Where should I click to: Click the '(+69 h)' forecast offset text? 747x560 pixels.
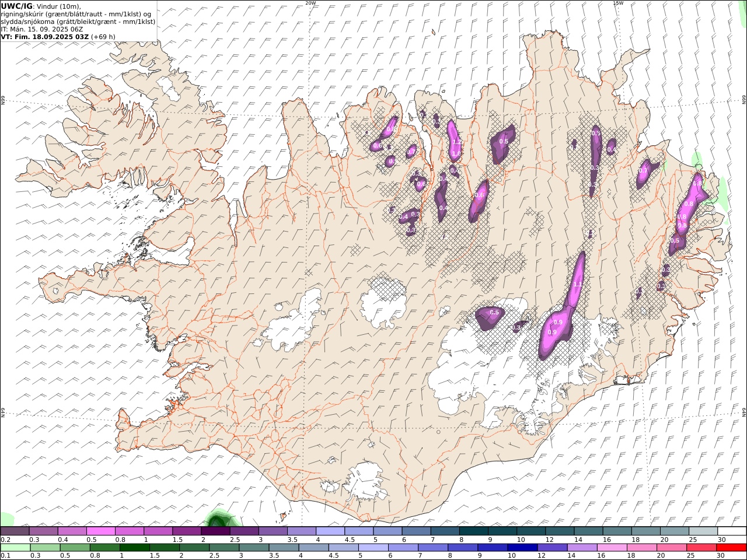point(103,37)
